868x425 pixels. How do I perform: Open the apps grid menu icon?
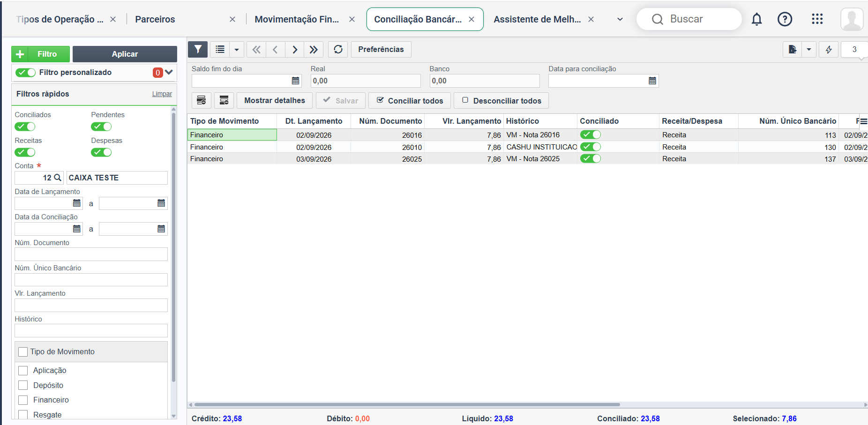coord(817,19)
